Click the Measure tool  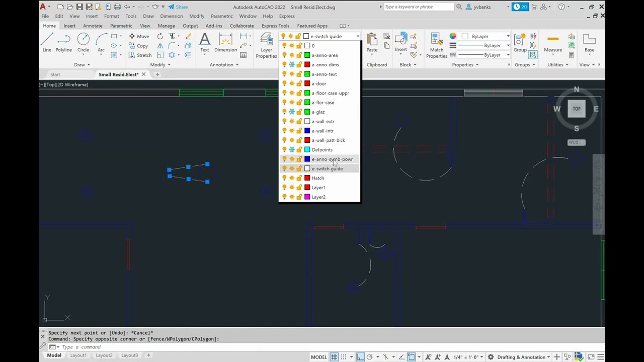553,42
